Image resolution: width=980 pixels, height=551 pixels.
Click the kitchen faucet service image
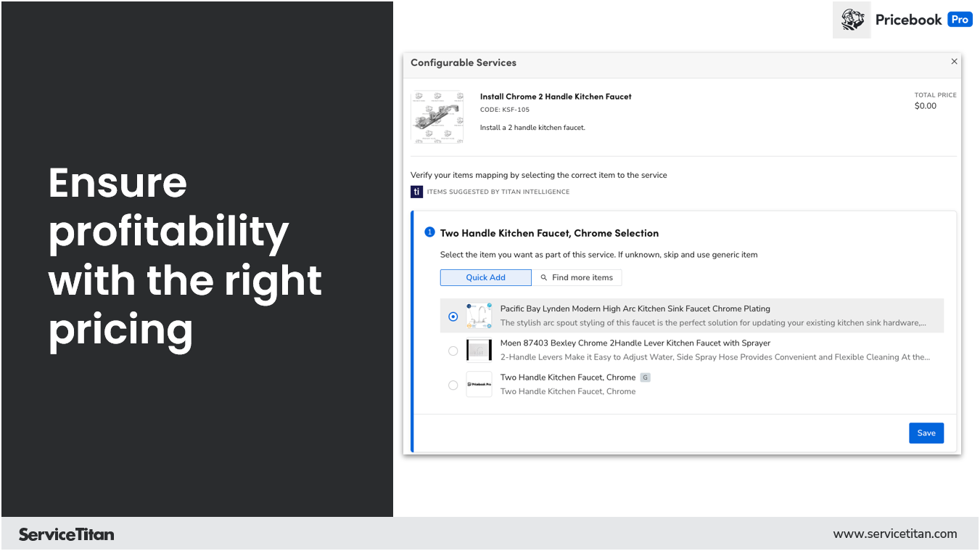point(437,117)
